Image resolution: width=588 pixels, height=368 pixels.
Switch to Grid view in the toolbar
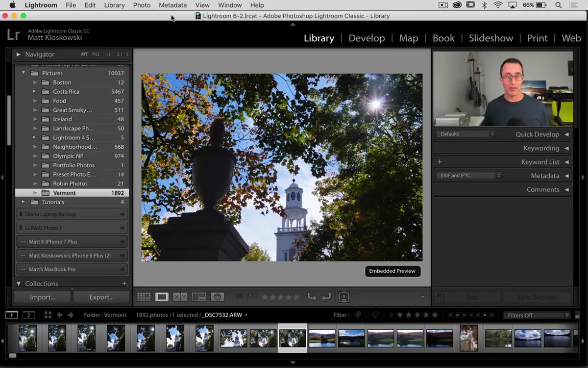[x=144, y=297]
